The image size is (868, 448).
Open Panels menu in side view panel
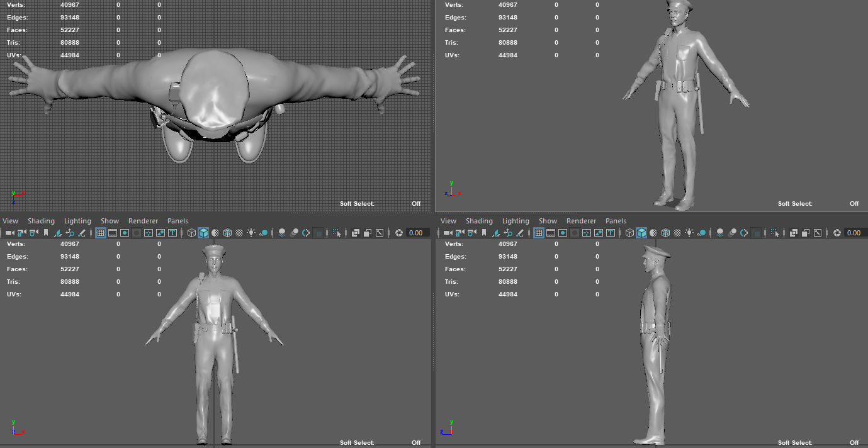(616, 221)
